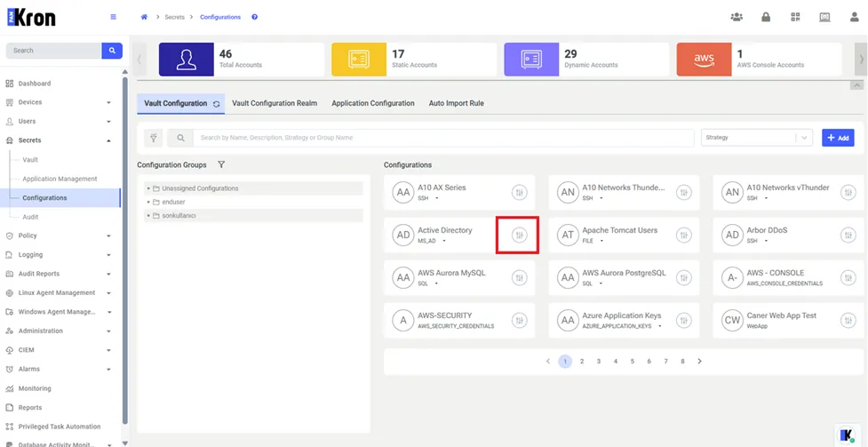The image size is (868, 447).
Task: Open help question mark icon in breadcrumb
Action: 255,17
